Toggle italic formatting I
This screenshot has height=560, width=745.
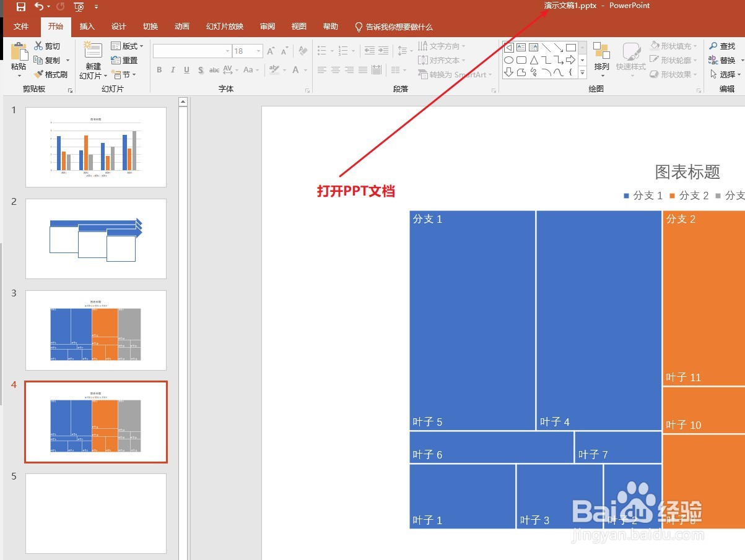pos(173,70)
